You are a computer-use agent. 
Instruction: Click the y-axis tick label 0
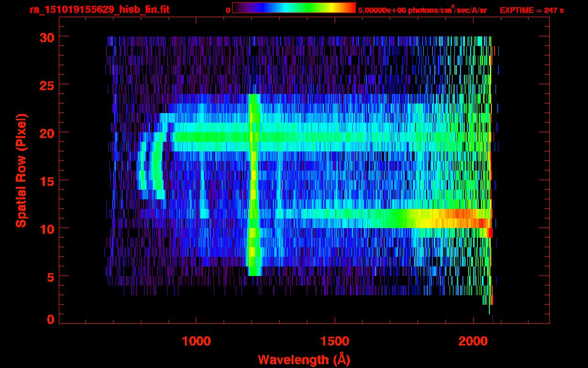pyautogui.click(x=49, y=319)
